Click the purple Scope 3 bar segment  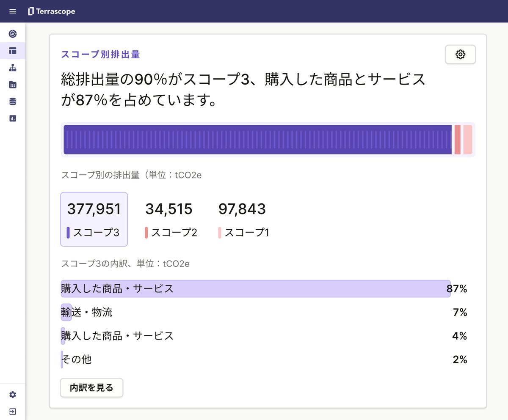pyautogui.click(x=258, y=140)
